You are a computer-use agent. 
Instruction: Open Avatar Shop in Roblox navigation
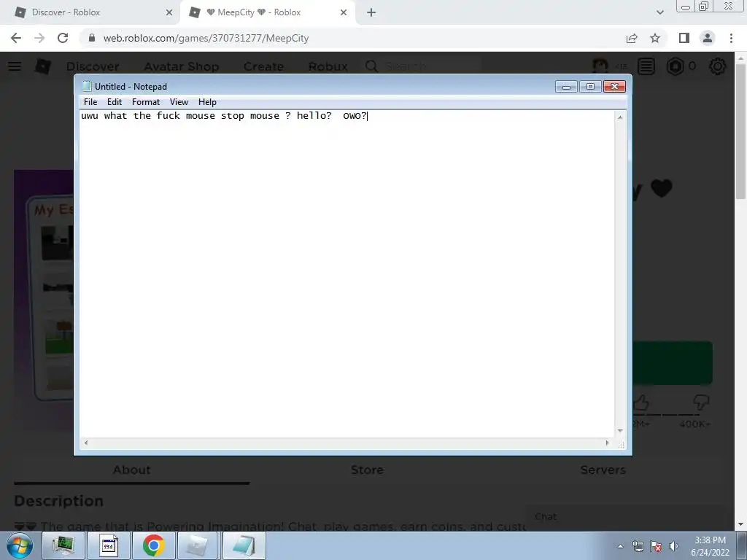point(182,66)
